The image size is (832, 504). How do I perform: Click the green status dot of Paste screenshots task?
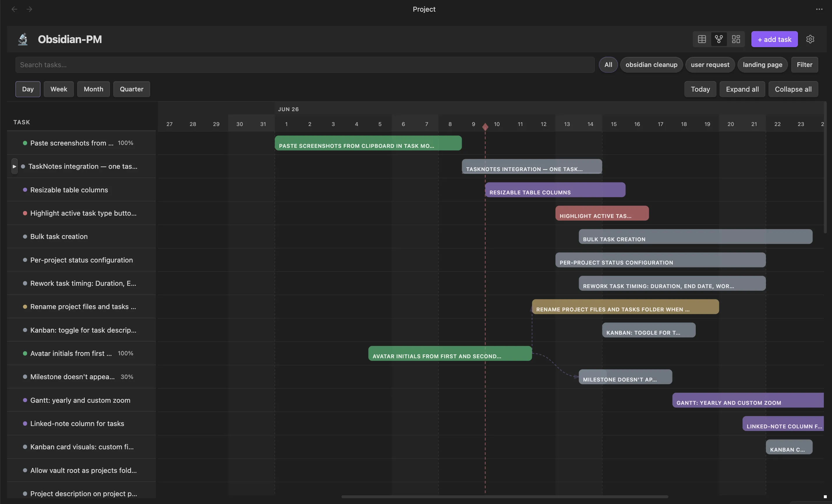25,143
